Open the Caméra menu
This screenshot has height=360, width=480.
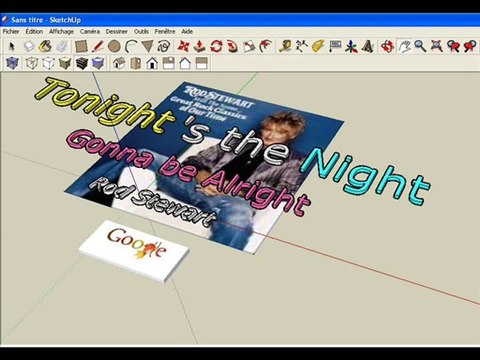click(90, 31)
